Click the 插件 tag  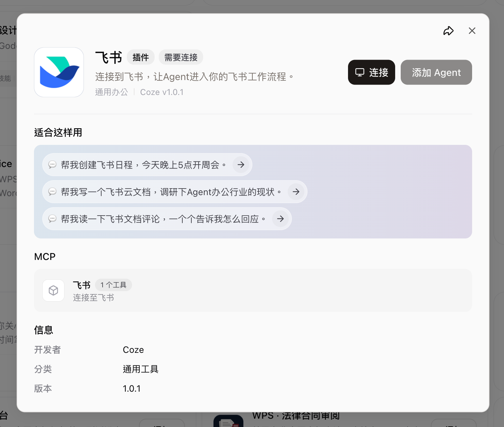tap(141, 57)
